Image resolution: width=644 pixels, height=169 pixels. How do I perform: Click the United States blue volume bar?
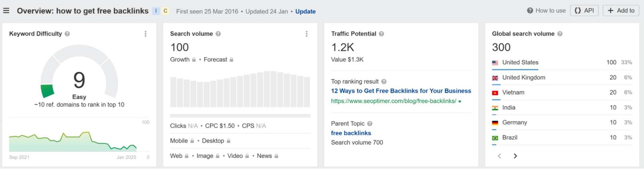[x=515, y=69]
